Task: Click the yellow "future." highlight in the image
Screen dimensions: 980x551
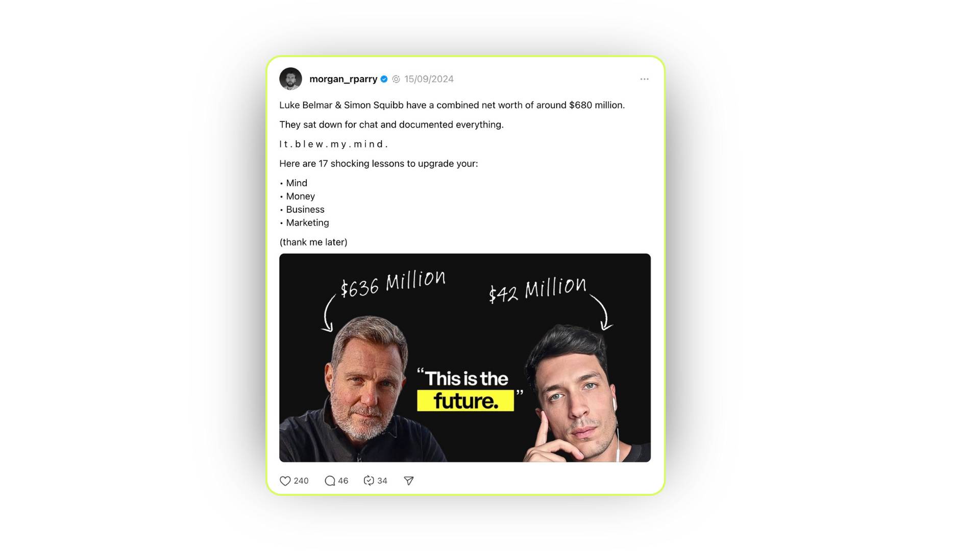Action: click(465, 401)
